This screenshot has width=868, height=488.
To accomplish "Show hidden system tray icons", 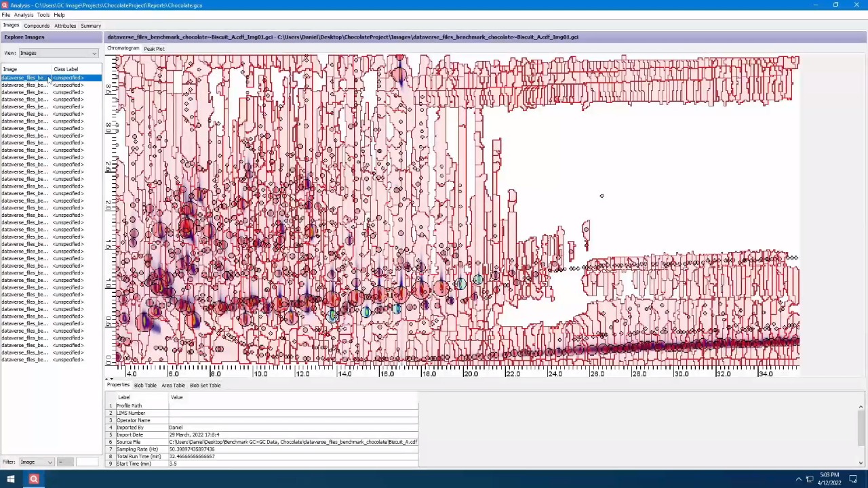I will [x=798, y=479].
